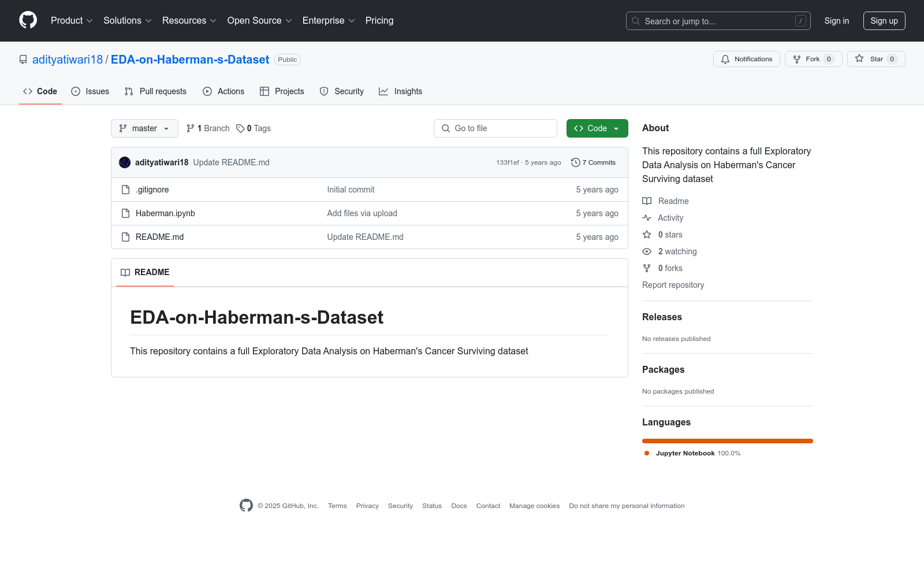Select the README tab in file viewer

click(x=145, y=272)
